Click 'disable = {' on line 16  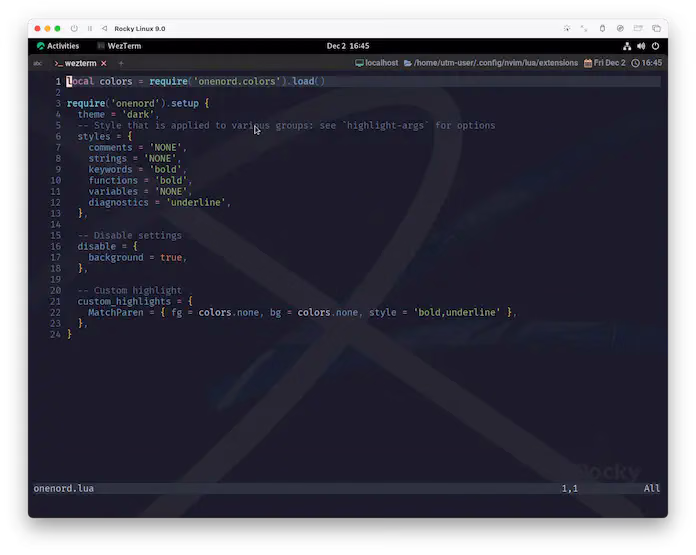tap(108, 246)
